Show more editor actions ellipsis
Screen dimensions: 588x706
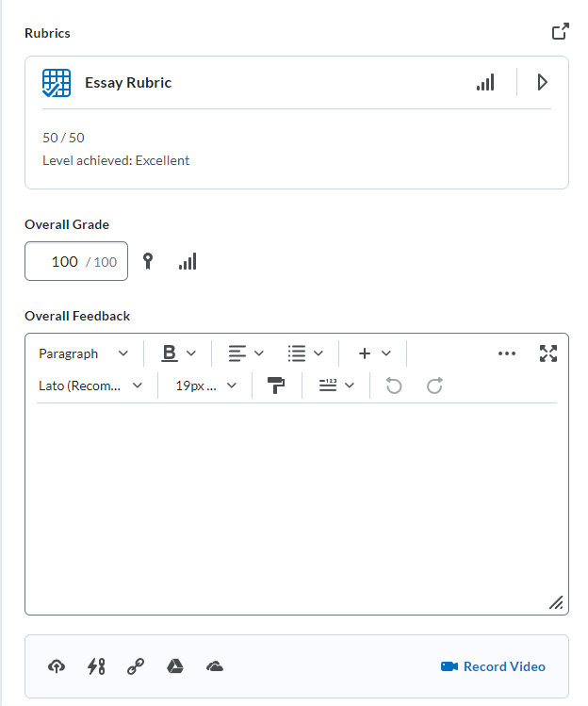point(507,353)
